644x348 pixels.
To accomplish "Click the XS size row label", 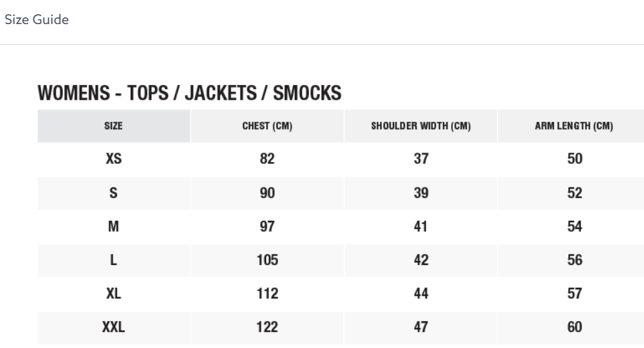I will tap(114, 159).
